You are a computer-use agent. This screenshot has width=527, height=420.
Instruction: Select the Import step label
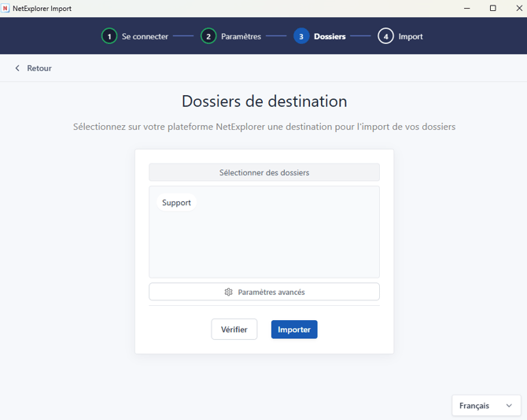click(x=411, y=36)
